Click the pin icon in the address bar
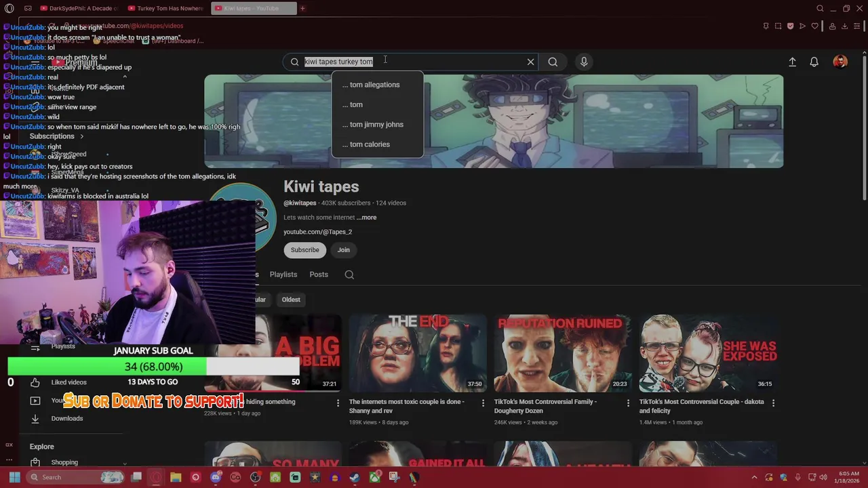The image size is (868, 488). click(766, 26)
